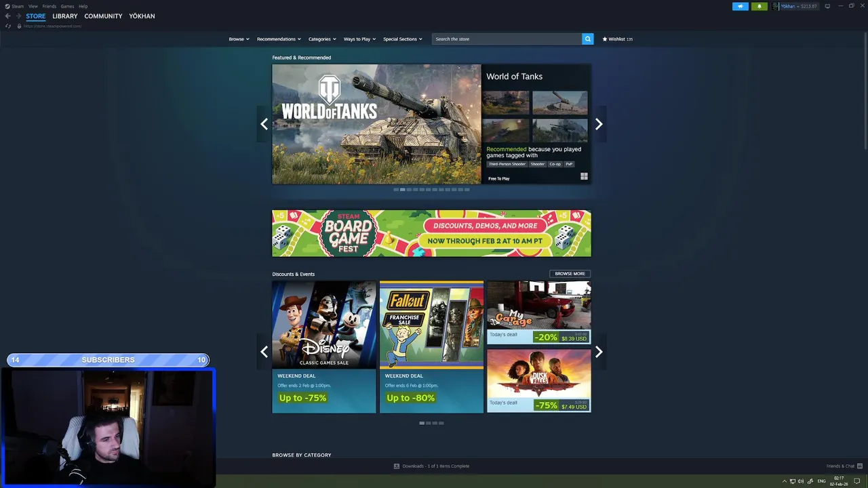Click the BROWSE MORE button
This screenshot has width=868, height=488.
(x=570, y=274)
